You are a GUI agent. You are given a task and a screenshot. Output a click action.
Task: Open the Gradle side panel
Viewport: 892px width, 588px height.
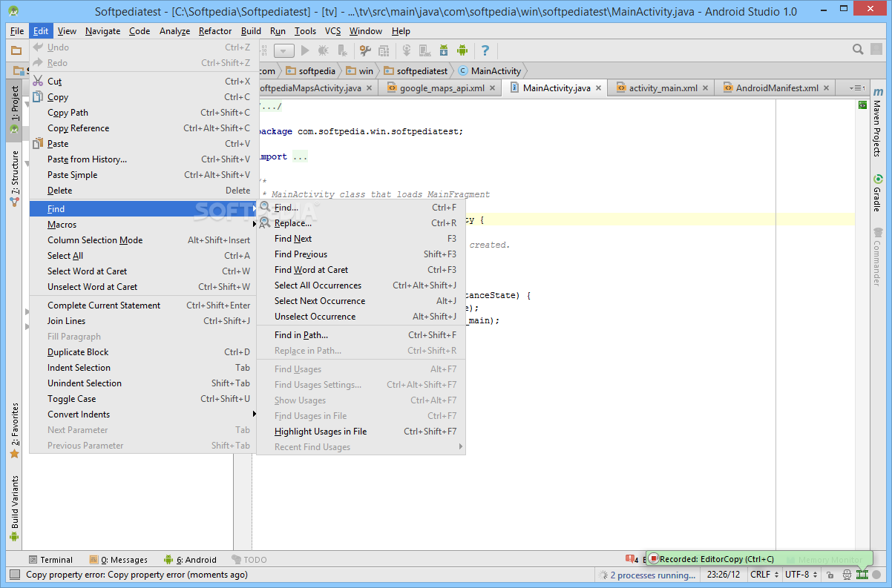[x=877, y=193]
